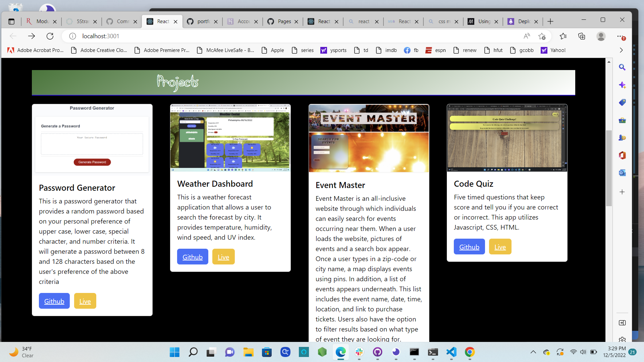Viewport: 644px width, 362px height.
Task: Expand the bookmarks bar overflow chevron
Action: coord(621,50)
